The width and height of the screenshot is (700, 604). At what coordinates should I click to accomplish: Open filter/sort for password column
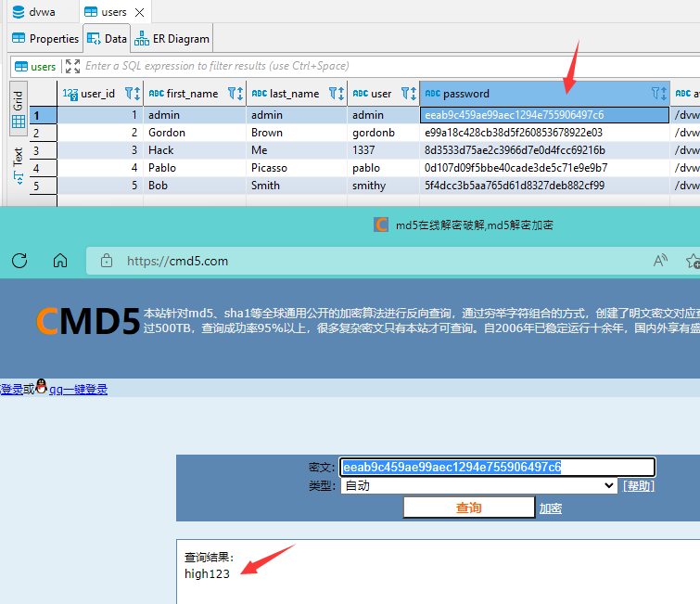[x=659, y=94]
